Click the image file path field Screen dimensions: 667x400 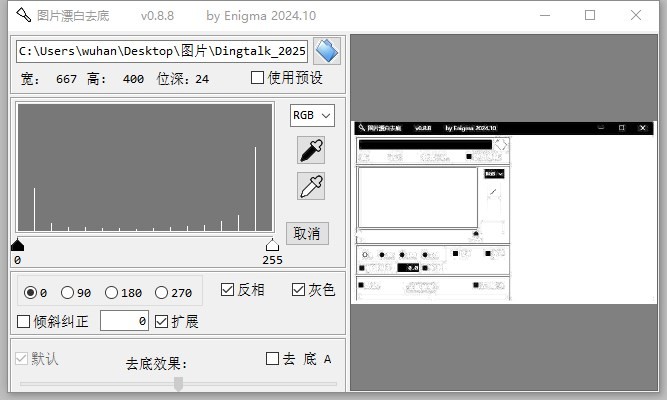161,51
